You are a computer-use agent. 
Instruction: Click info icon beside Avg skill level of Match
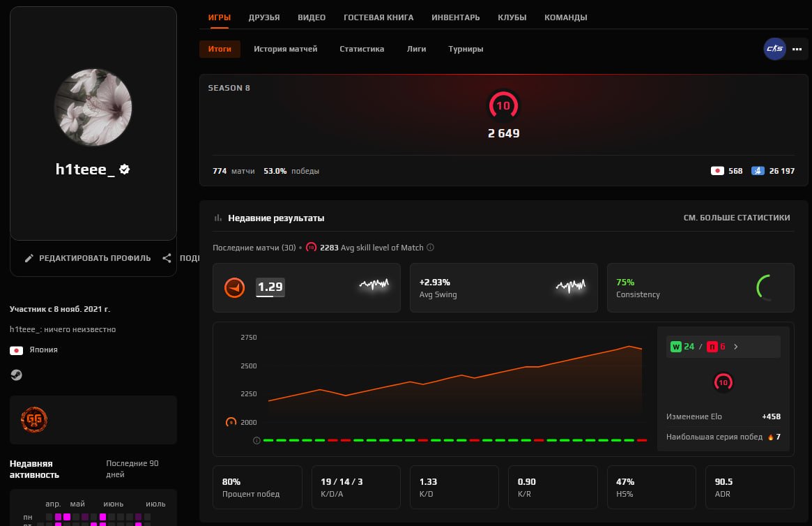point(430,248)
